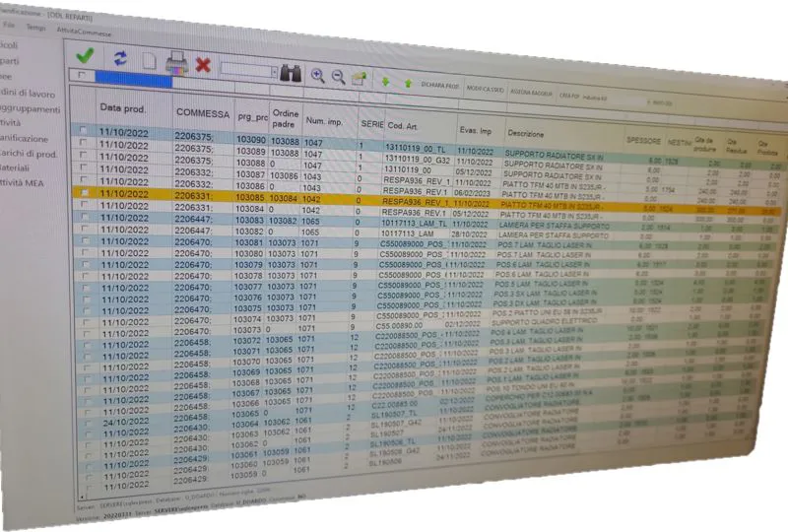Screen dimensions: 788x532
Task: Click the zoom in magnifier icon
Action: click(317, 76)
